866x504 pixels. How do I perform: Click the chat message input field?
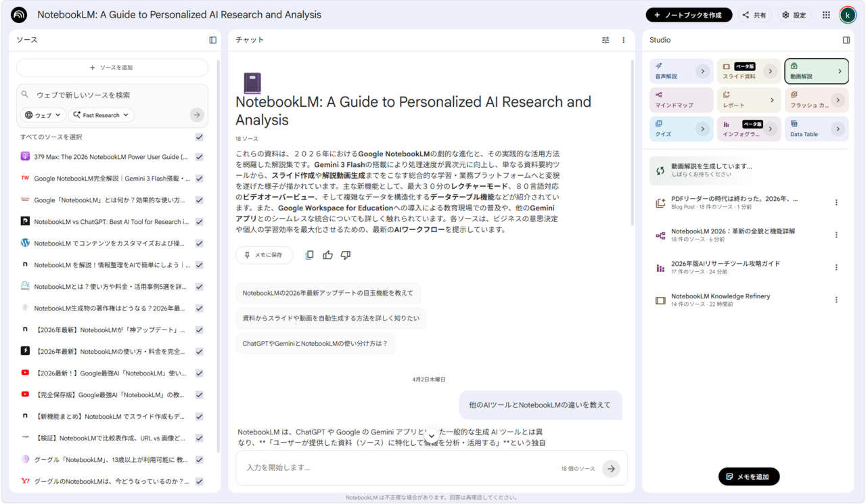click(399, 467)
